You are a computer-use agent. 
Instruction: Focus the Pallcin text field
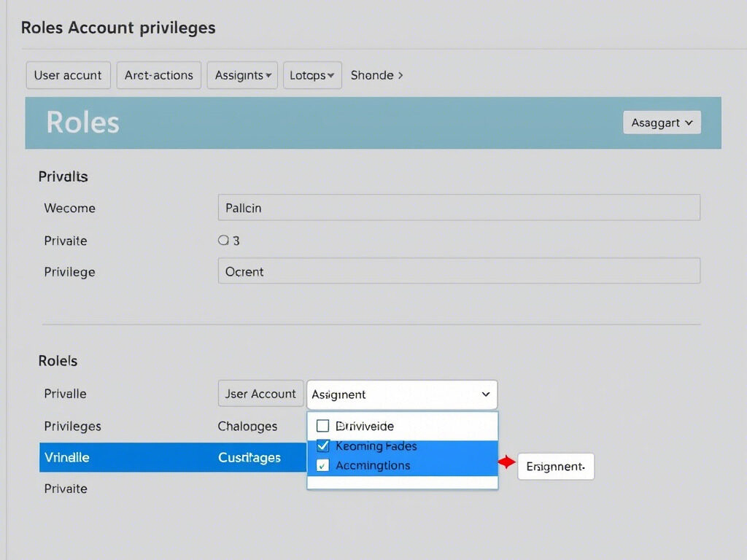pyautogui.click(x=459, y=208)
